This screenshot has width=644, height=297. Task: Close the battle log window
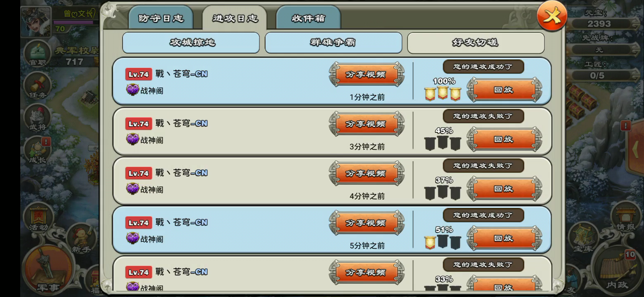click(552, 16)
